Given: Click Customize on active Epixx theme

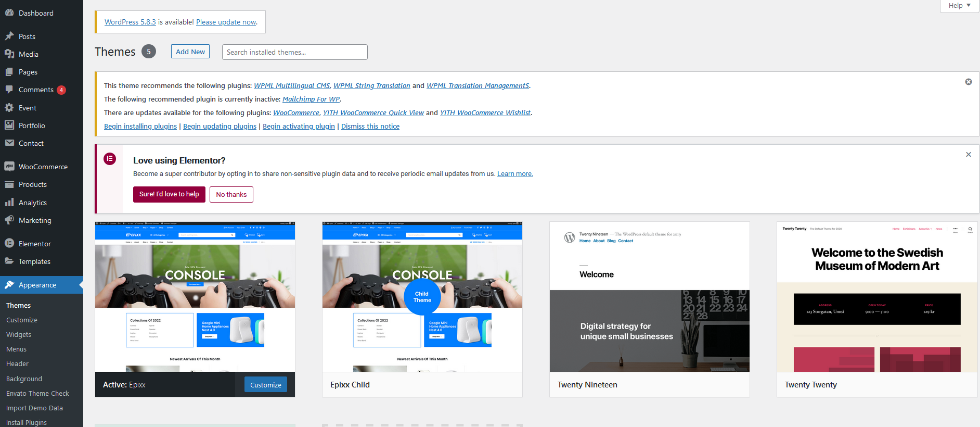Looking at the screenshot, I should tap(266, 385).
